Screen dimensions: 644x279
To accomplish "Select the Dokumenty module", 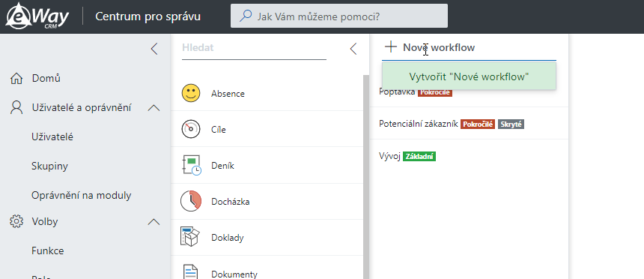I will [x=267, y=268].
